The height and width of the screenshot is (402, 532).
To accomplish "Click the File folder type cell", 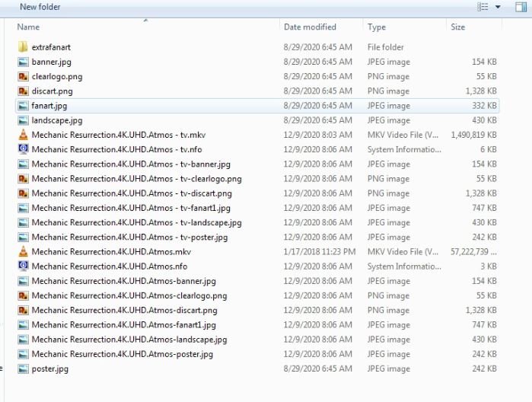I will click(x=386, y=47).
